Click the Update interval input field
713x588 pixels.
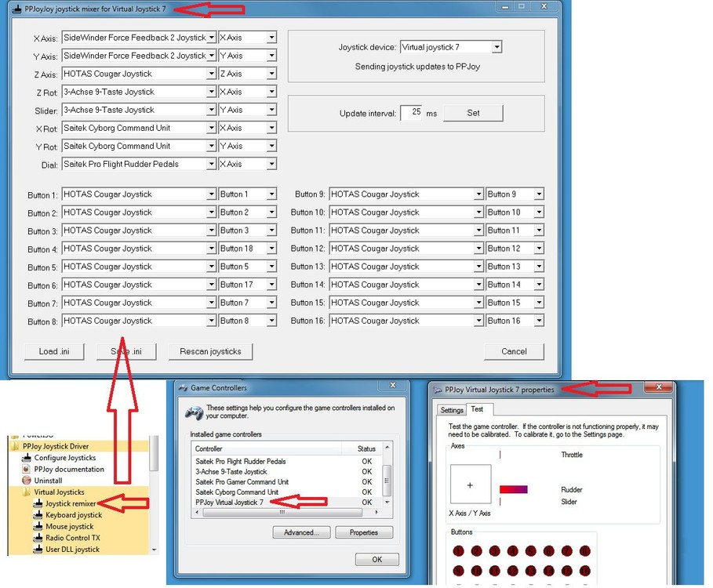[x=412, y=112]
